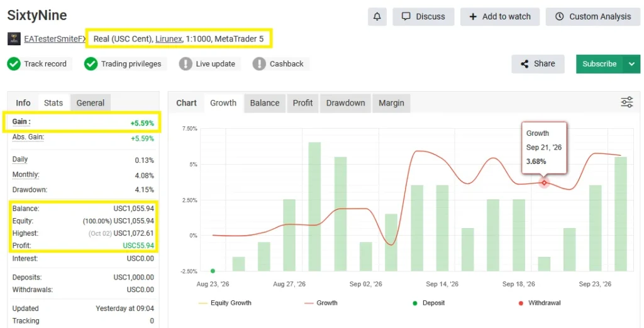Click the Drawdown value 4.15%
This screenshot has height=328, width=644.
pyautogui.click(x=144, y=190)
